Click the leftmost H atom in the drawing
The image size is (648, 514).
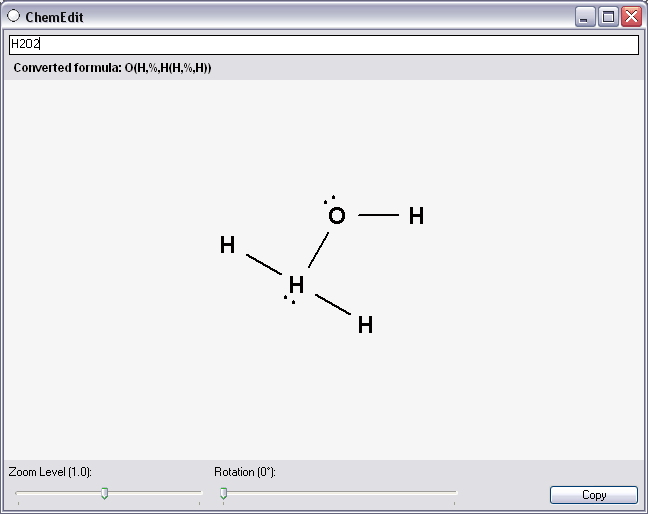click(227, 245)
